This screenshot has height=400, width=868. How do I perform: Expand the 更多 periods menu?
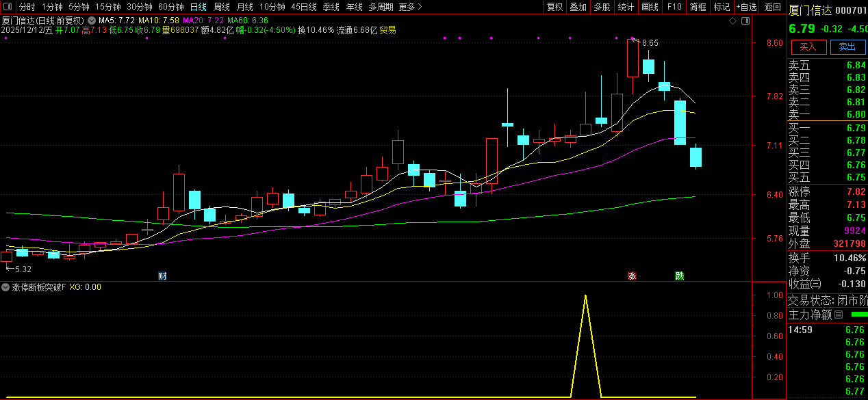pos(410,7)
